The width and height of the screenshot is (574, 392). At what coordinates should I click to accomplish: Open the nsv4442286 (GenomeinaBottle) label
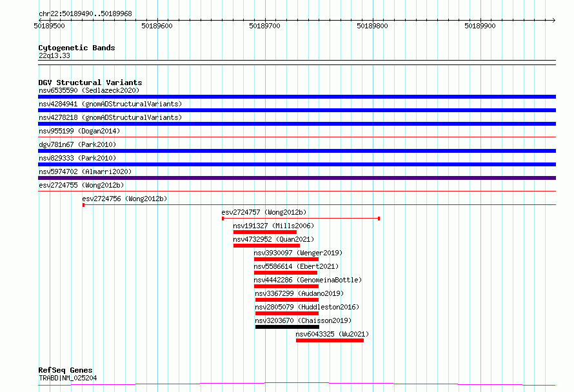point(308,280)
